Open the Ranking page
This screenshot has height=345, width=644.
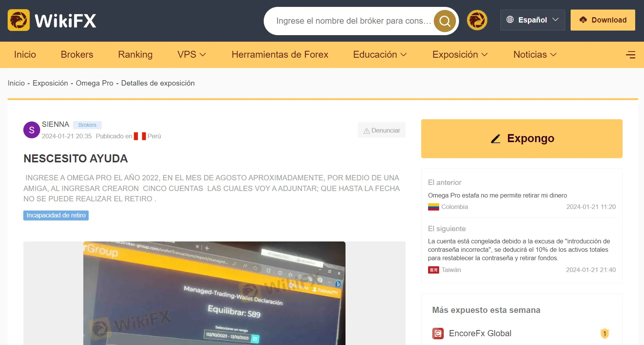(135, 55)
